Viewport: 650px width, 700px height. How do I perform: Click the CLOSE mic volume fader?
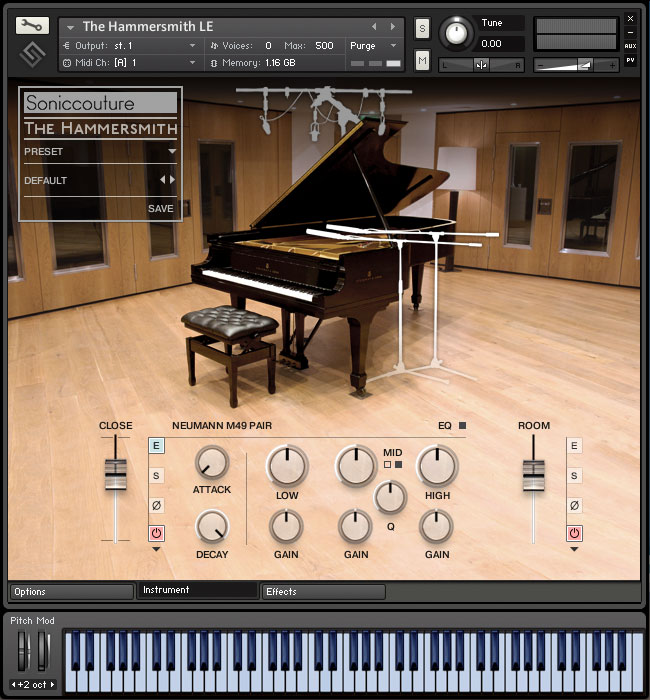(x=116, y=475)
